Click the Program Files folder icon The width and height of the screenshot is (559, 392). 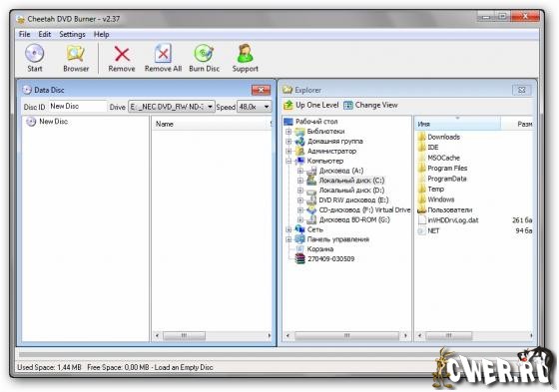click(x=421, y=168)
